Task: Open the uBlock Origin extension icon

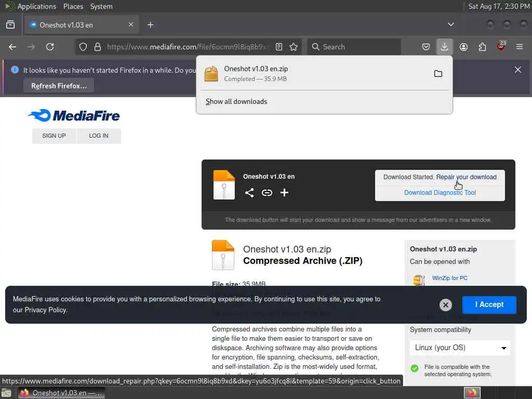Action: click(501, 46)
